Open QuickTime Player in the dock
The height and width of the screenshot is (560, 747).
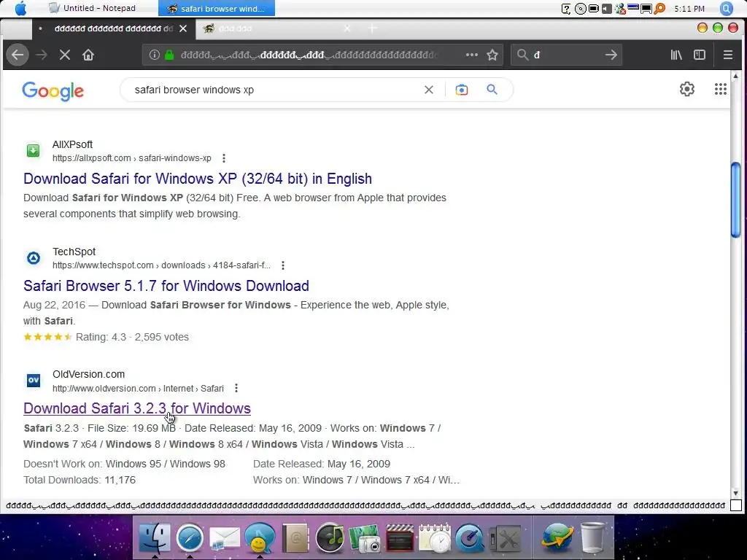pos(470,538)
